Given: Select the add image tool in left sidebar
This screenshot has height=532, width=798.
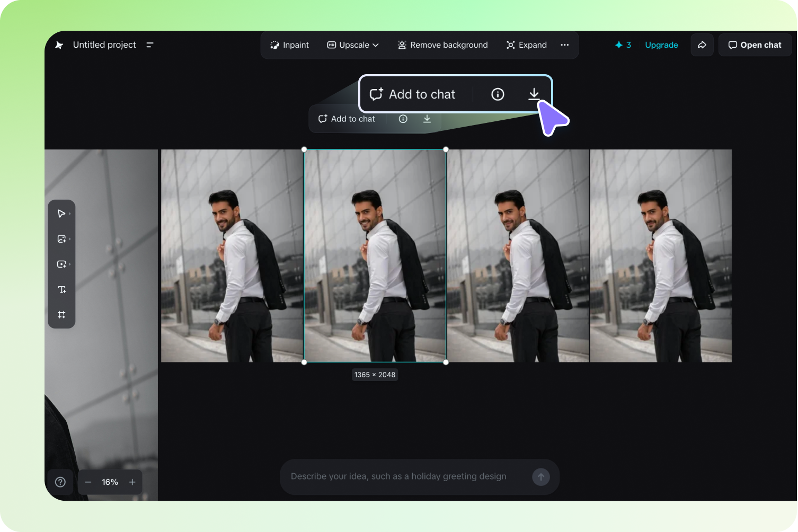Looking at the screenshot, I should pyautogui.click(x=61, y=239).
